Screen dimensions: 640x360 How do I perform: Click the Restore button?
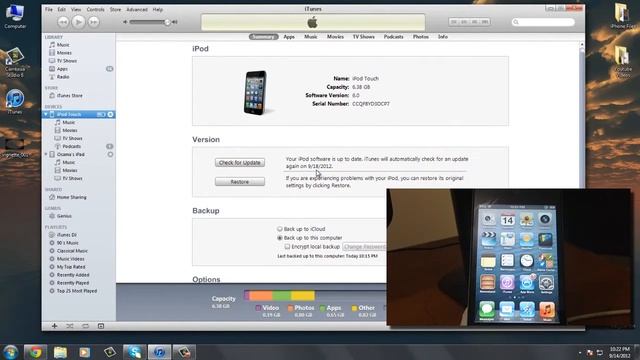240,182
